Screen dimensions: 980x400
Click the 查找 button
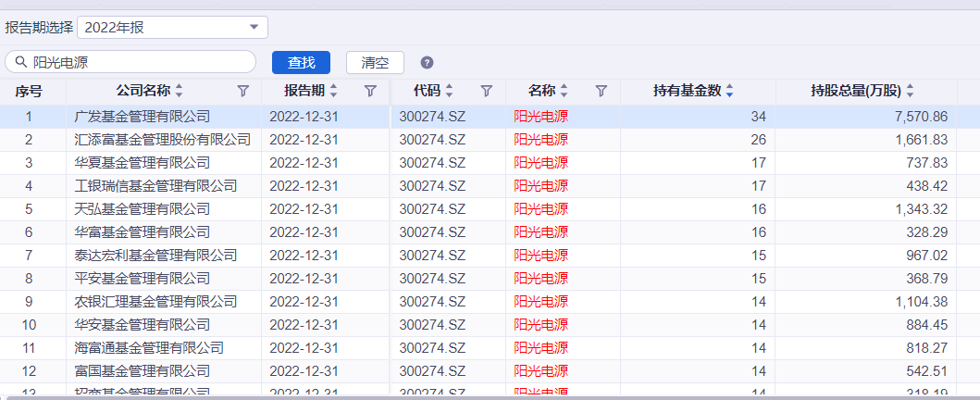(302, 63)
